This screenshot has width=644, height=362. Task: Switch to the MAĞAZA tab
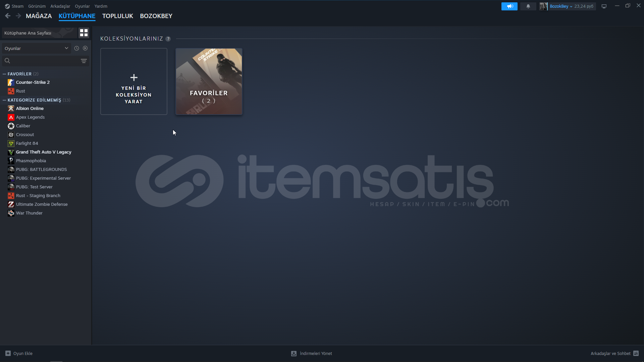pos(39,16)
